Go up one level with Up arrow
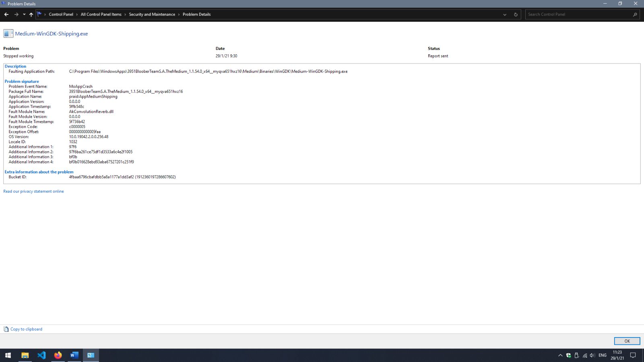Image resolution: width=644 pixels, height=362 pixels. pyautogui.click(x=31, y=14)
